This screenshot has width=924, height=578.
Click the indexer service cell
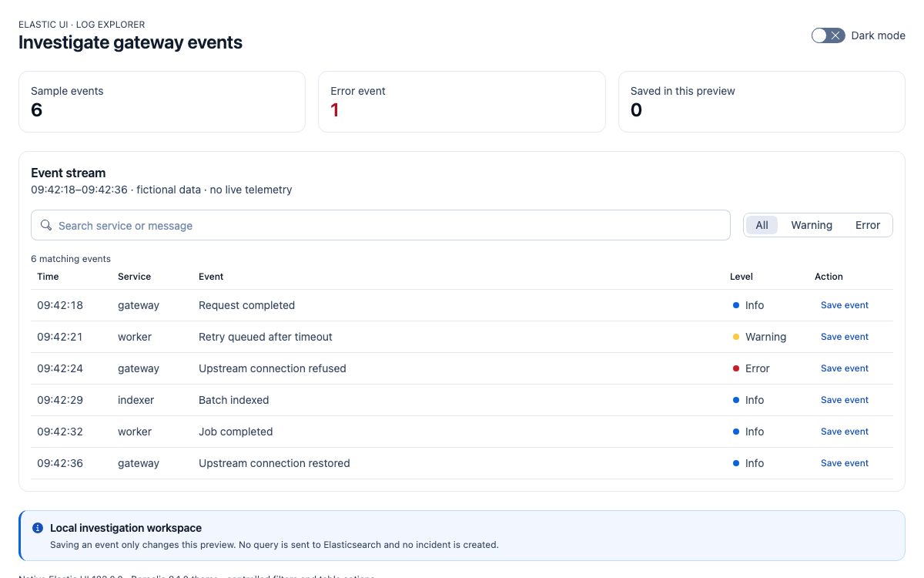point(136,400)
